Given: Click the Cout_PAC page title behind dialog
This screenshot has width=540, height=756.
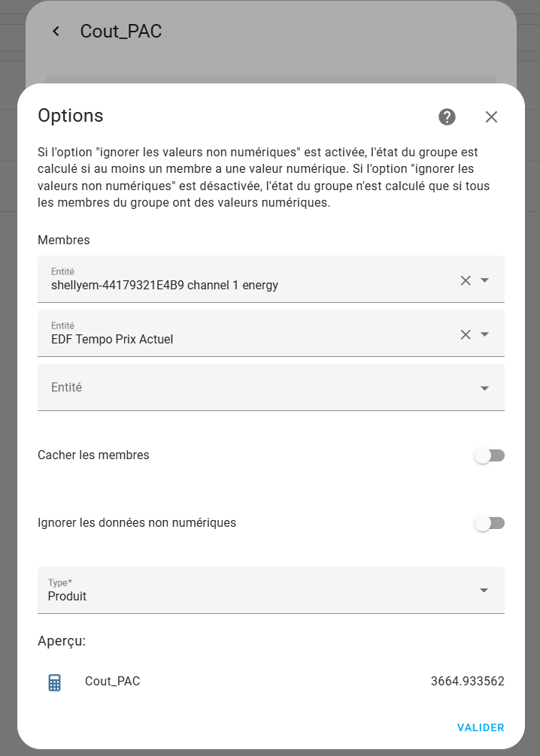Looking at the screenshot, I should [x=120, y=32].
